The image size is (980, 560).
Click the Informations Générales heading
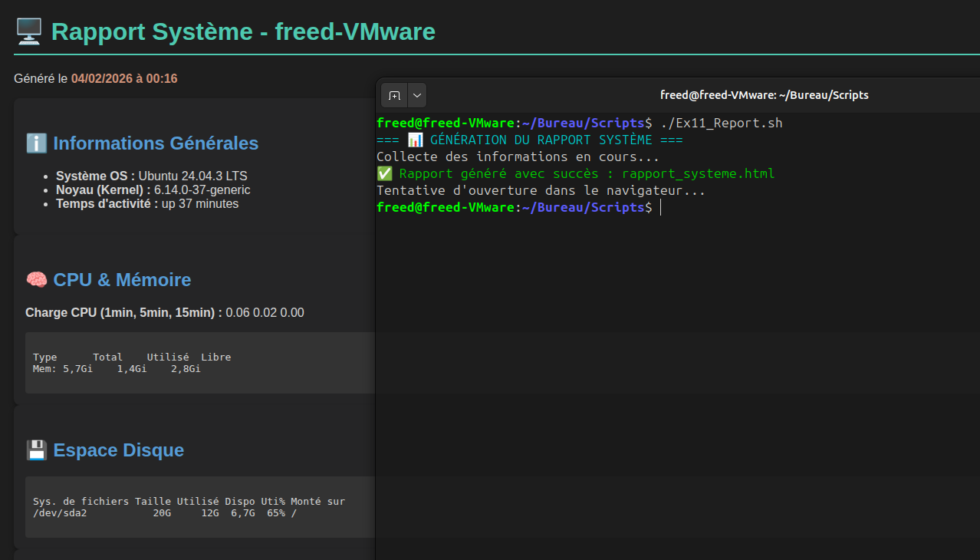pyautogui.click(x=156, y=143)
